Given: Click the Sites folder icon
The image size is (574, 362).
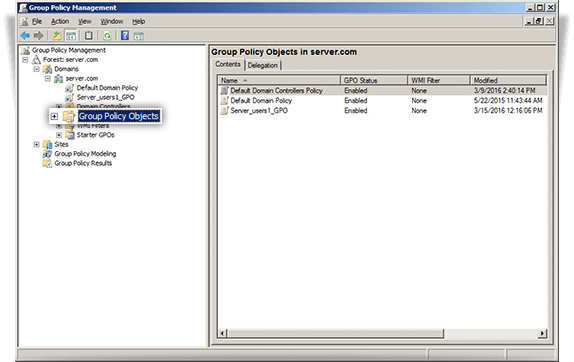Looking at the screenshot, I should pyautogui.click(x=48, y=145).
